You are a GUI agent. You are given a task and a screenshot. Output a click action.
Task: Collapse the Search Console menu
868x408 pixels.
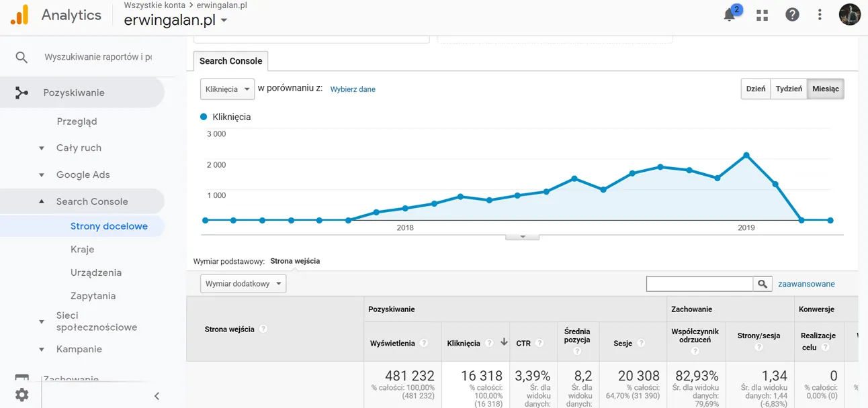click(42, 201)
